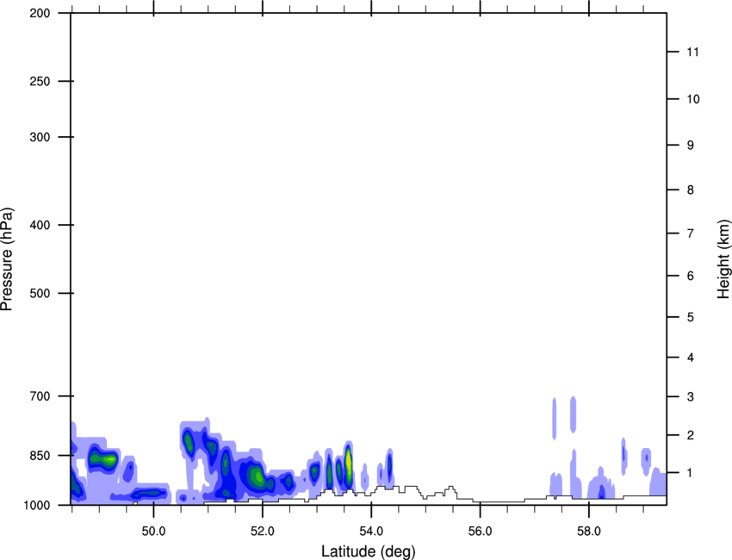732x560 pixels.
Task: Click the 54.0 latitude tick label
Action: point(371,532)
